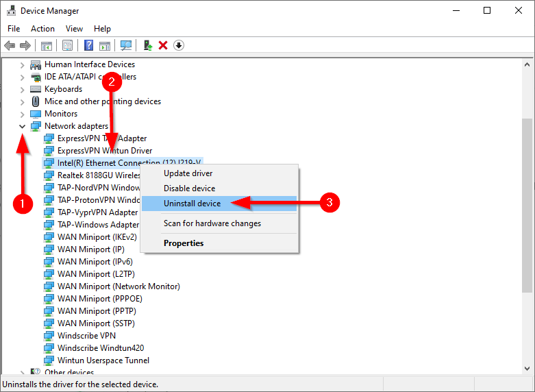Select Update driver in context menu
The height and width of the screenshot is (392, 535).
pyautogui.click(x=188, y=173)
